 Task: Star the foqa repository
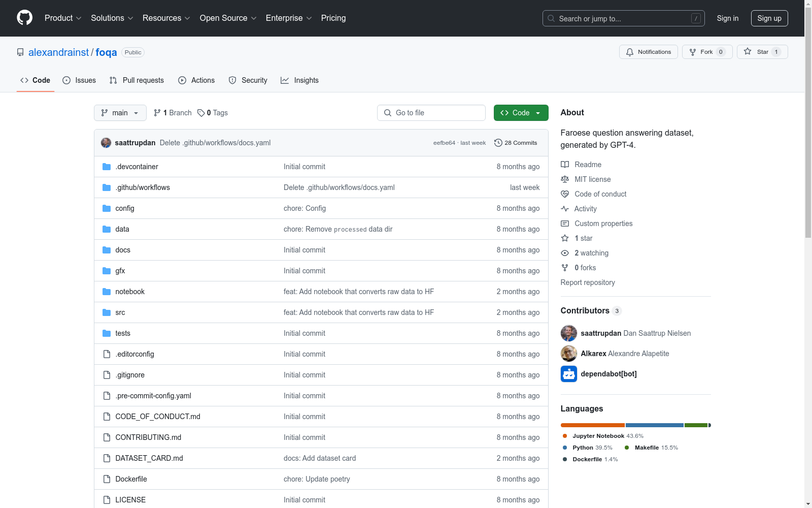point(762,52)
